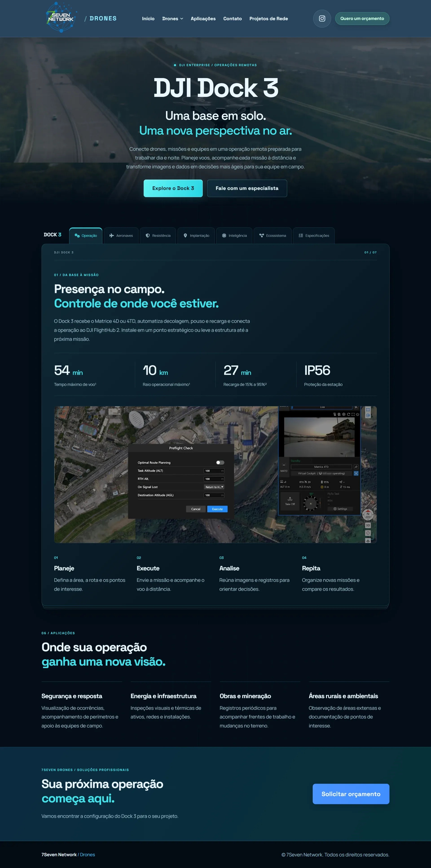
Task: Select the Especificações checklist icon
Action: [301, 236]
